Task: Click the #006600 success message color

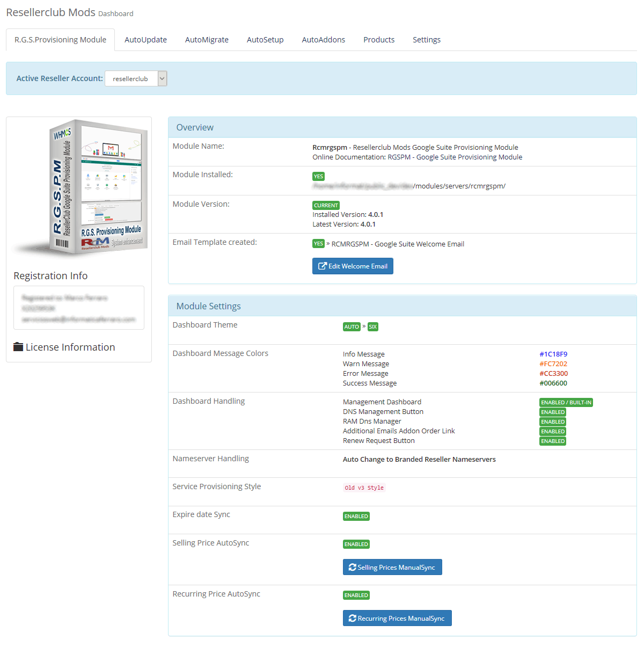Action: [x=553, y=383]
